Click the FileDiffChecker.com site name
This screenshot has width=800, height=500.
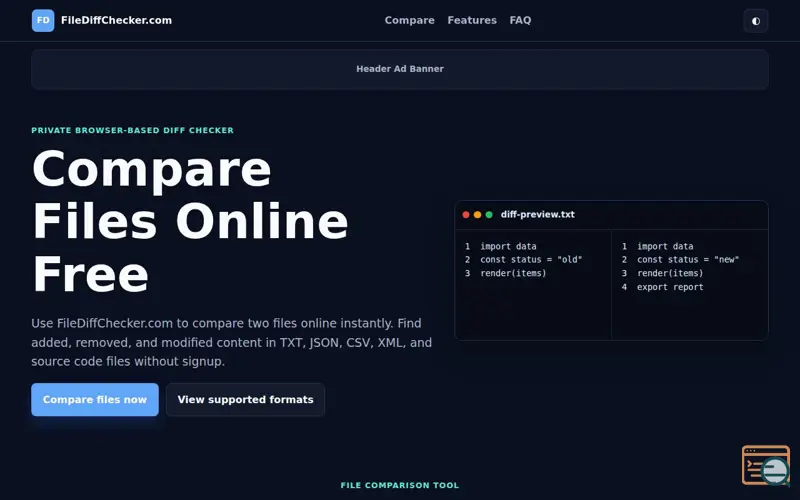point(116,20)
